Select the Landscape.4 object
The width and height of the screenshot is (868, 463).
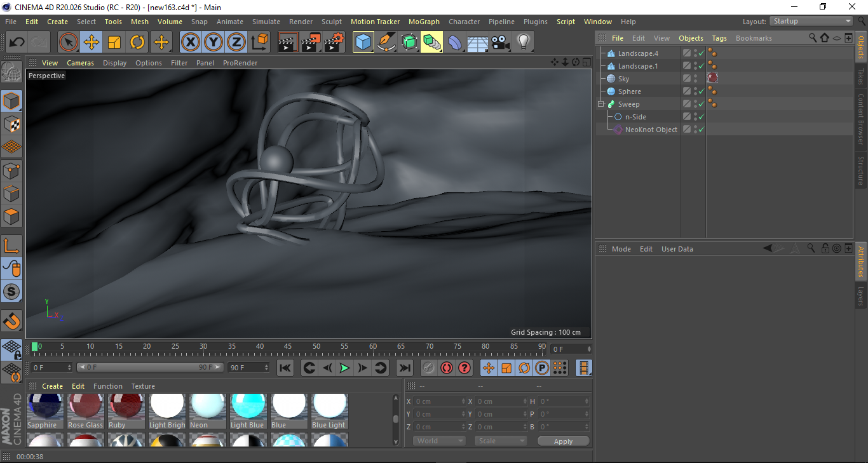tap(638, 53)
